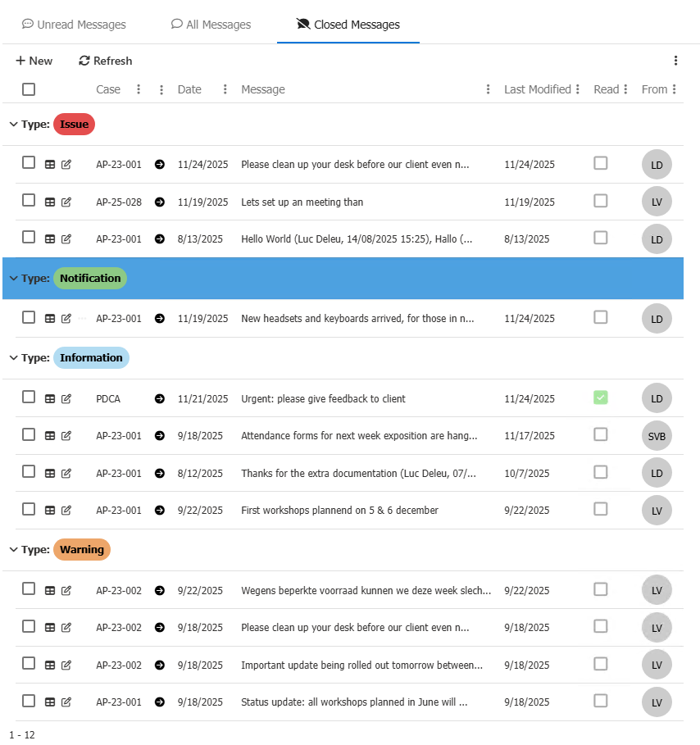Click the orange Warning type badge
The width and height of the screenshot is (700, 745).
(82, 550)
